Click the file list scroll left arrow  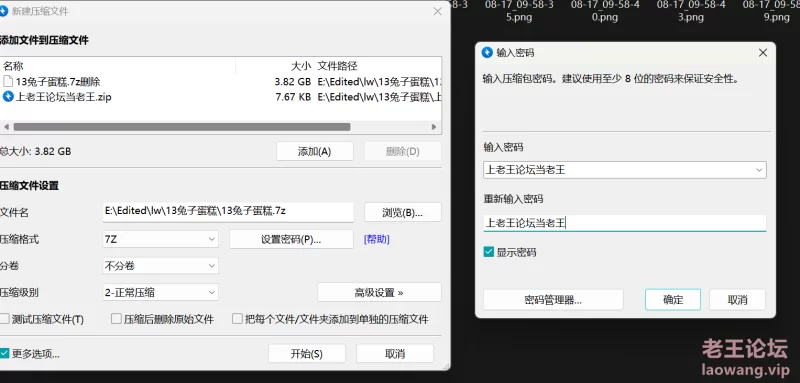(x=6, y=127)
